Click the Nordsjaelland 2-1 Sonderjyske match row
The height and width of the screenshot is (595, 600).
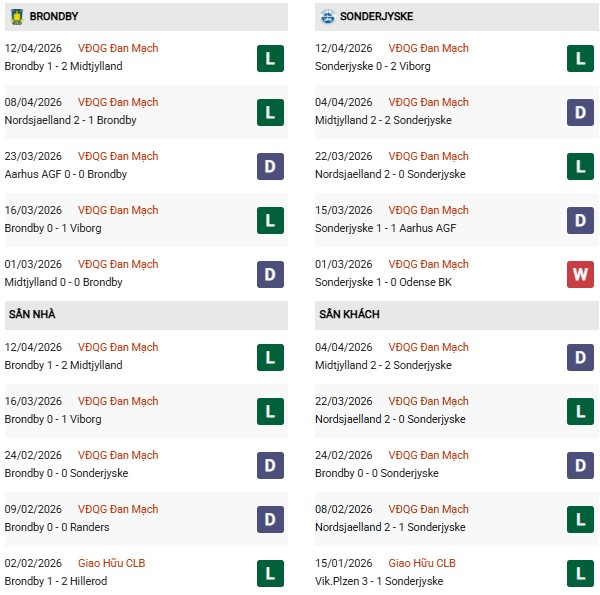pos(390,527)
